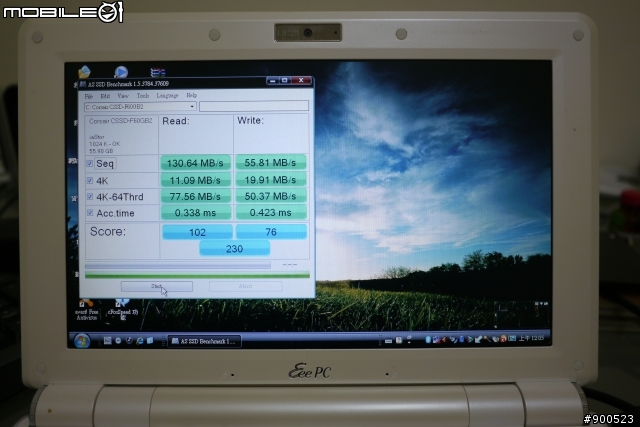The width and height of the screenshot is (640, 427).
Task: Click the write access time 0.423 ms
Action: coord(271,212)
